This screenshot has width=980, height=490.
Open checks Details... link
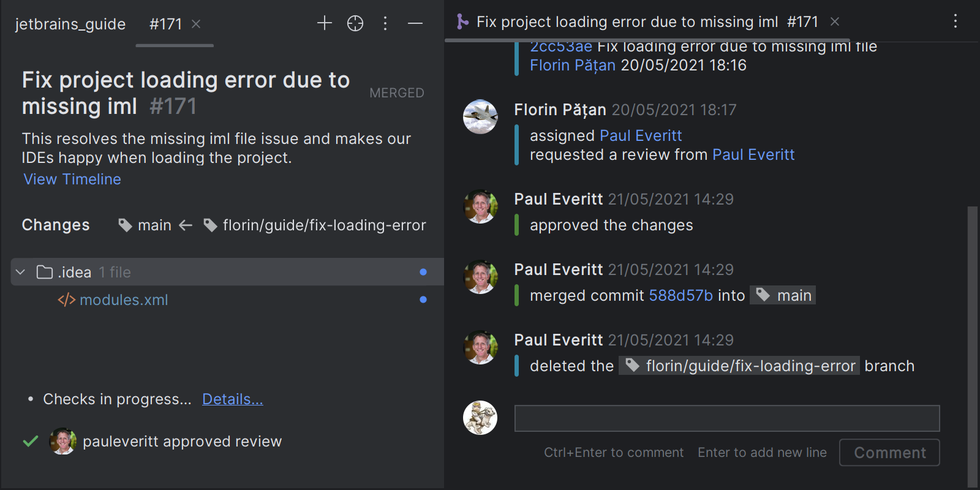pyautogui.click(x=233, y=399)
